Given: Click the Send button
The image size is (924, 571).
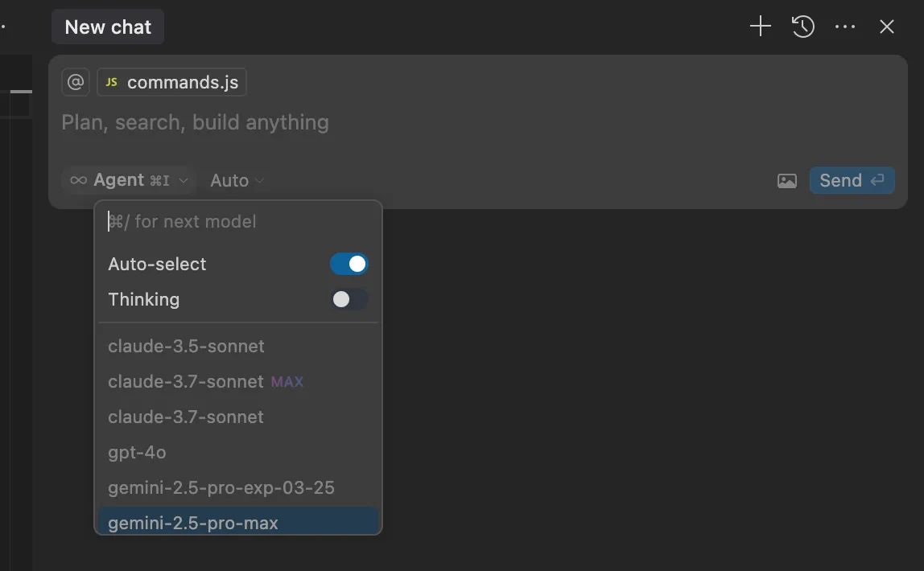Looking at the screenshot, I should [852, 180].
